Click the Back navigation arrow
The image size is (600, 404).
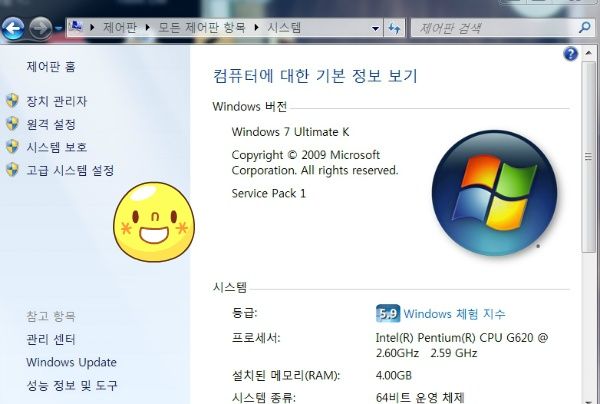pyautogui.click(x=13, y=28)
